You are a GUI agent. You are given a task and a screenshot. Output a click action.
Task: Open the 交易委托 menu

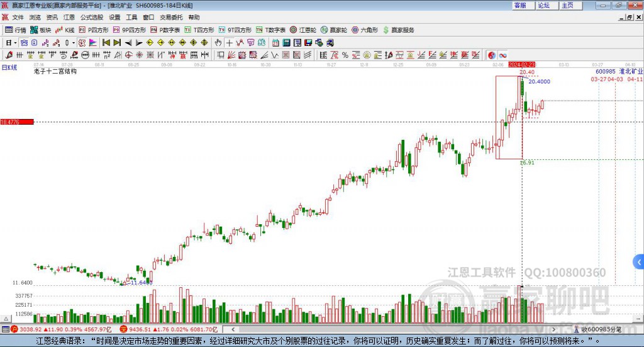(171, 17)
